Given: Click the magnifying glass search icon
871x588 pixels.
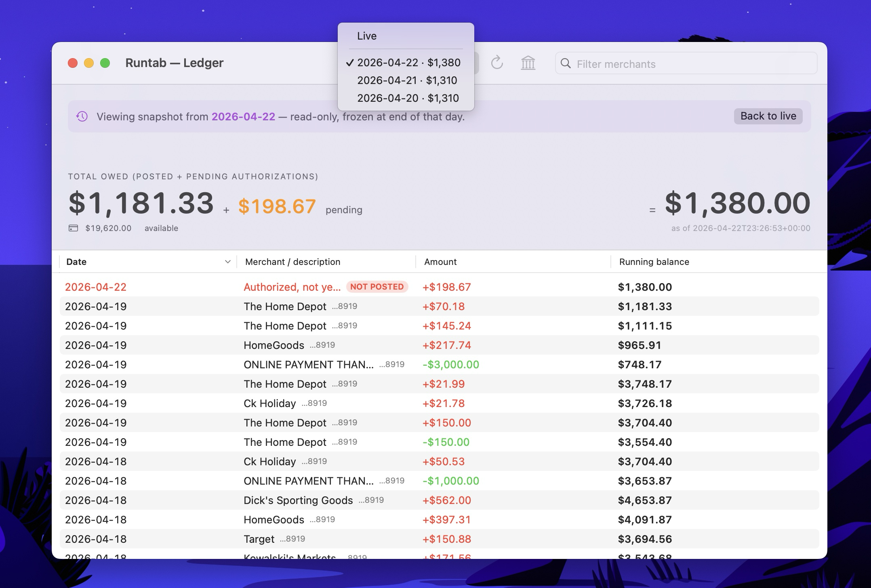Looking at the screenshot, I should [x=566, y=63].
